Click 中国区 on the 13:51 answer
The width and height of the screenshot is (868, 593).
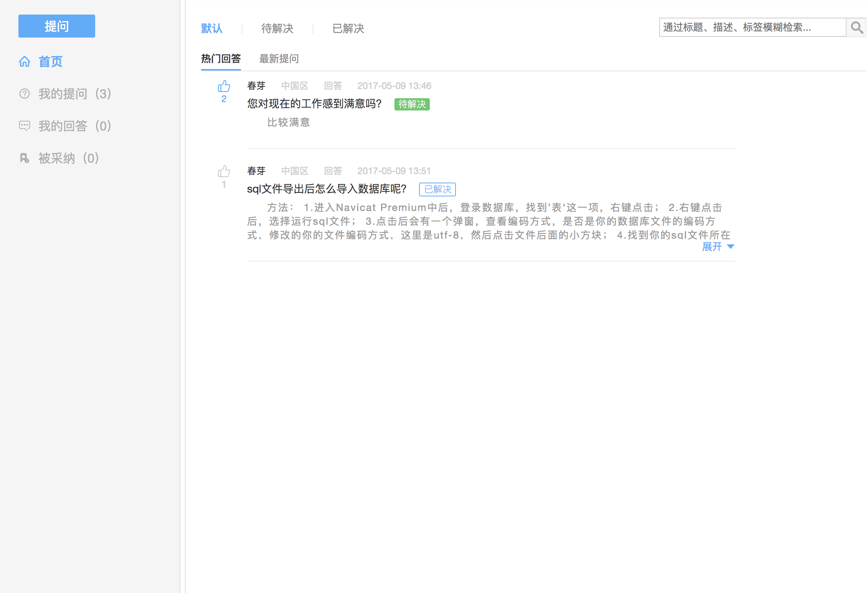point(295,171)
